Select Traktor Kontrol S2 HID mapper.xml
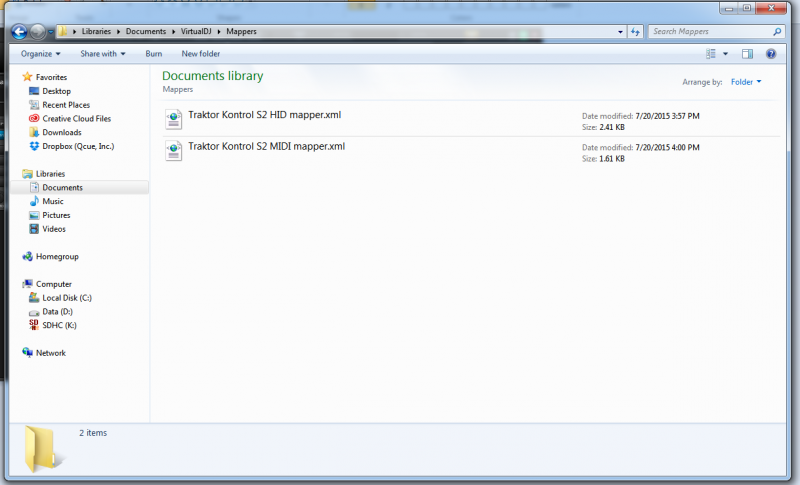 (264, 115)
